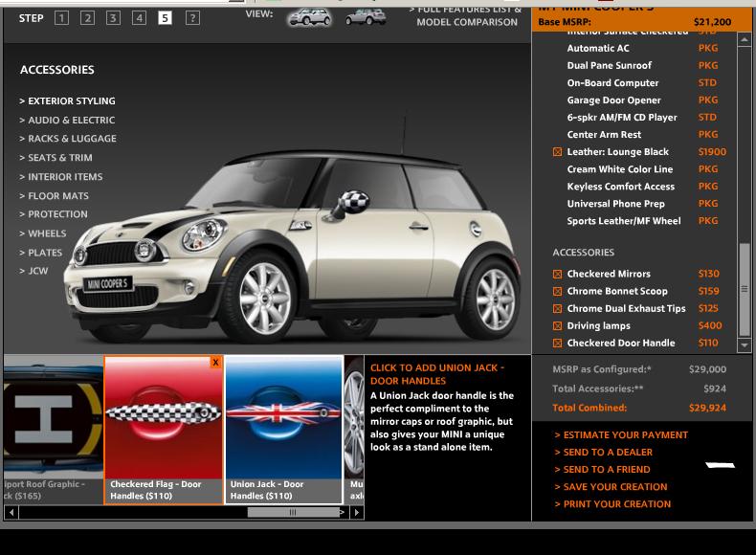
Task: Go to configurator step 1
Action: coord(61,18)
